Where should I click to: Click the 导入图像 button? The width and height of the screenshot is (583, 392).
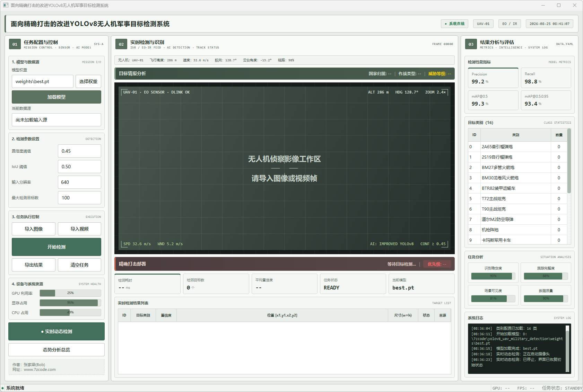[x=34, y=229]
